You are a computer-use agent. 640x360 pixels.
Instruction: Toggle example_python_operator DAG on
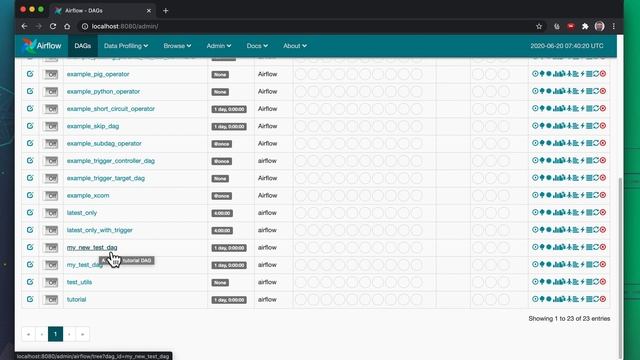click(x=51, y=92)
